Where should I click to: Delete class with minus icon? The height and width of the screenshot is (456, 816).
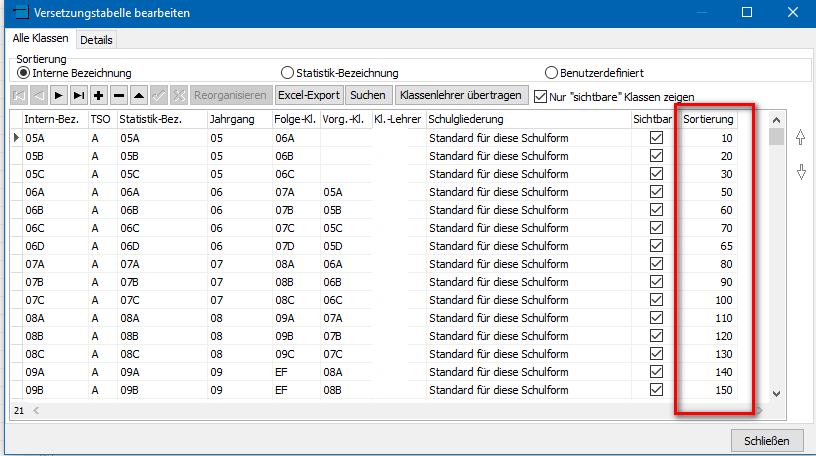pos(119,95)
